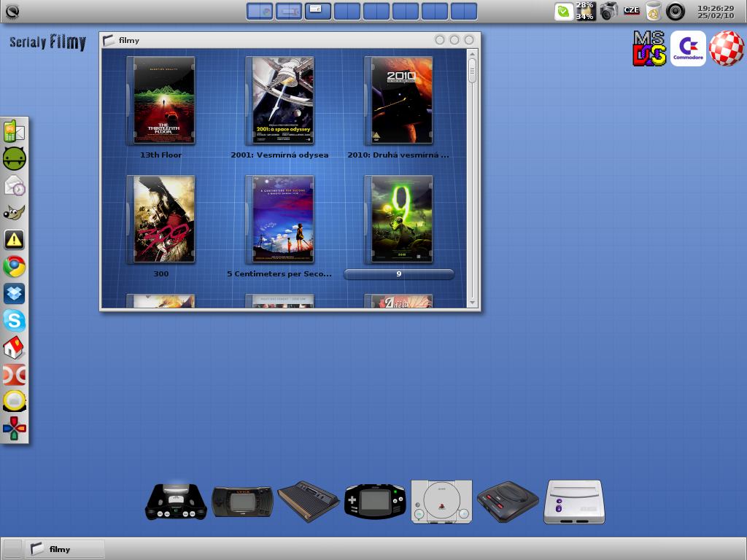Image resolution: width=747 pixels, height=560 pixels.
Task: Select the filmy task in the bottom taskbar
Action: click(x=65, y=549)
